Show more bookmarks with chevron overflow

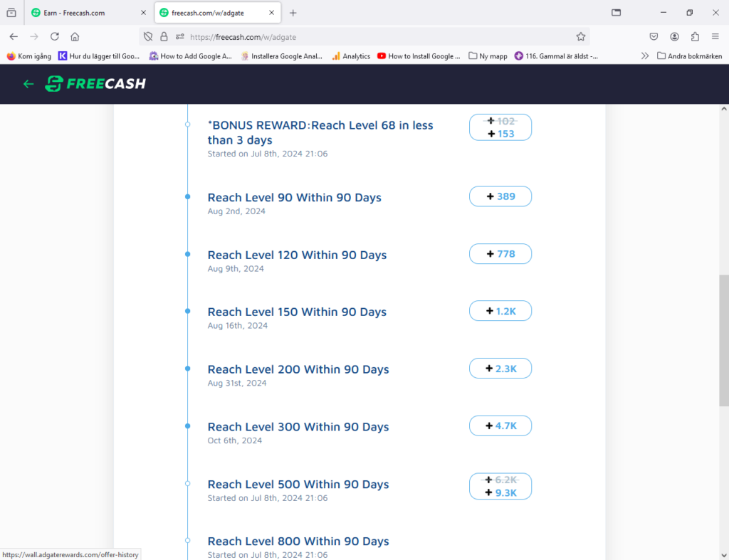[x=645, y=56]
